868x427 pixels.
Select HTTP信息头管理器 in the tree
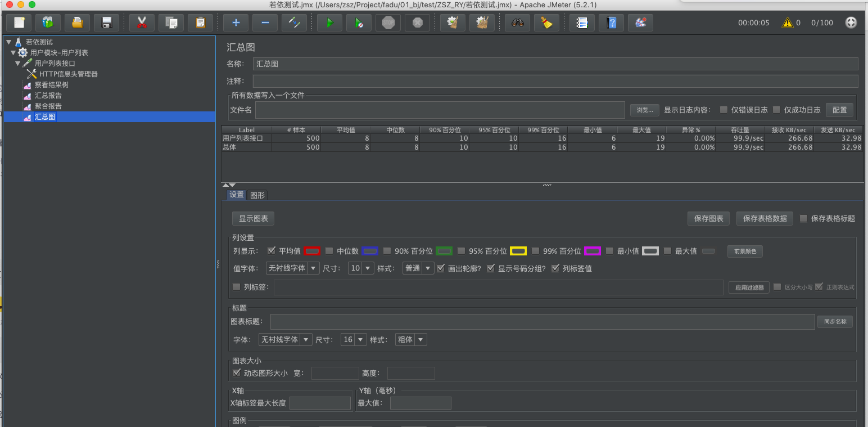68,74
